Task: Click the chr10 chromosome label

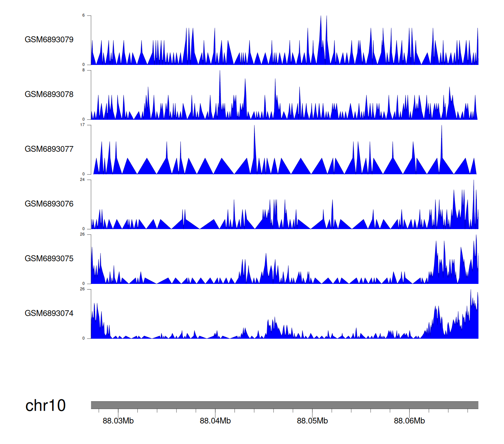Action: coord(45,406)
